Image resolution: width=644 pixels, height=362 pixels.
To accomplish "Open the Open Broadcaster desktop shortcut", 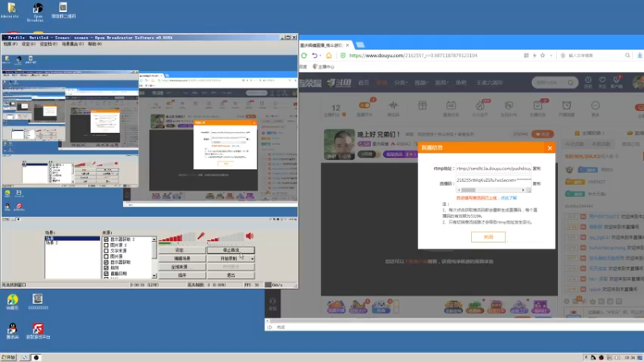I will pos(37,12).
